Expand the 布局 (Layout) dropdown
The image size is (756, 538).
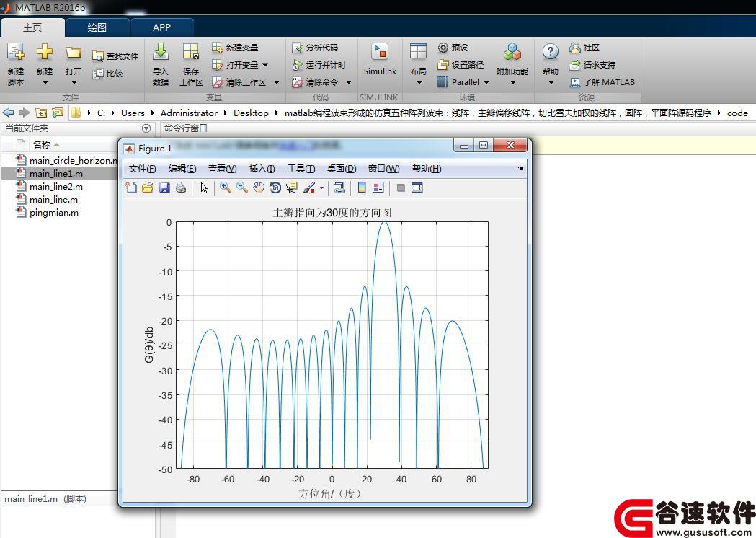point(419,82)
